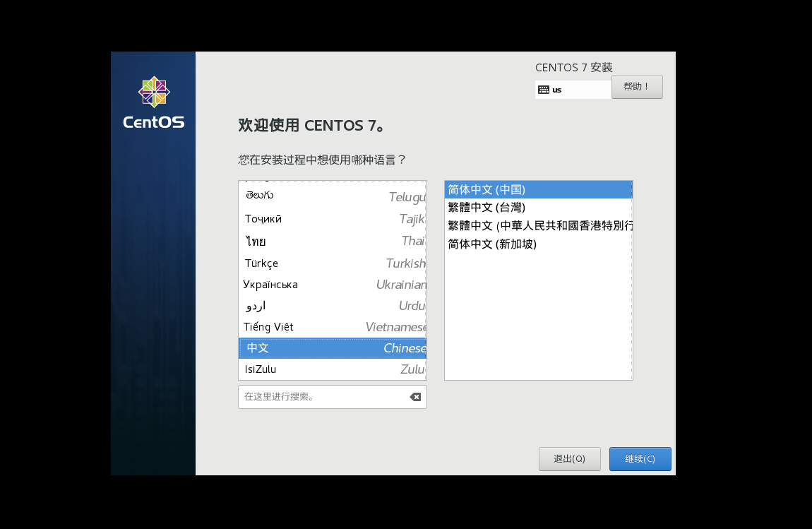Quit installer via 退出(Q) button
812x529 pixels.
(x=570, y=459)
